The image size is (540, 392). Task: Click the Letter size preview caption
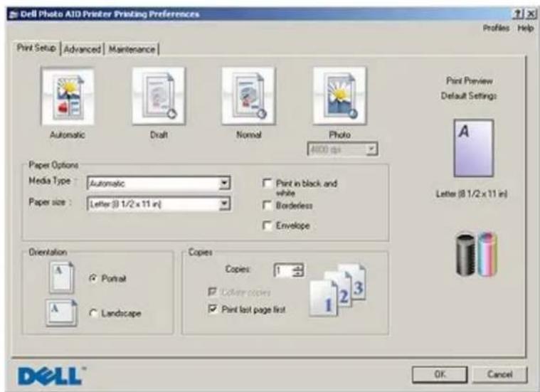472,194
